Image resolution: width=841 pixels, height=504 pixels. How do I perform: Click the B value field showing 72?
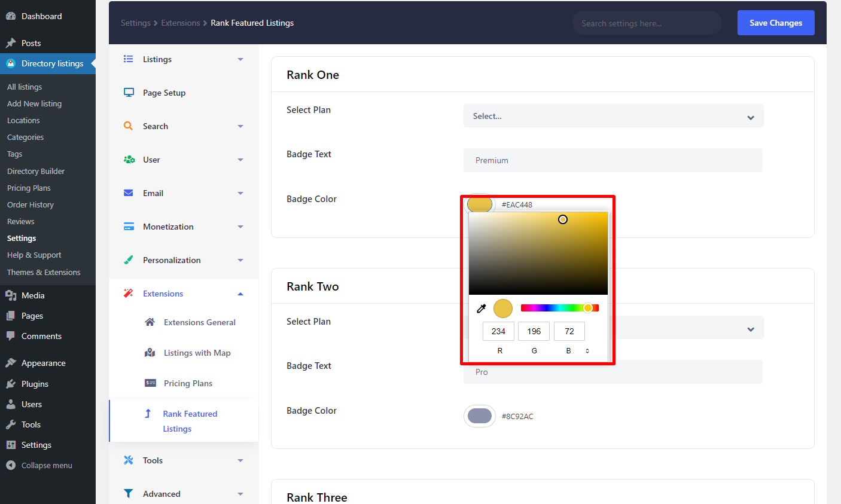(x=569, y=331)
